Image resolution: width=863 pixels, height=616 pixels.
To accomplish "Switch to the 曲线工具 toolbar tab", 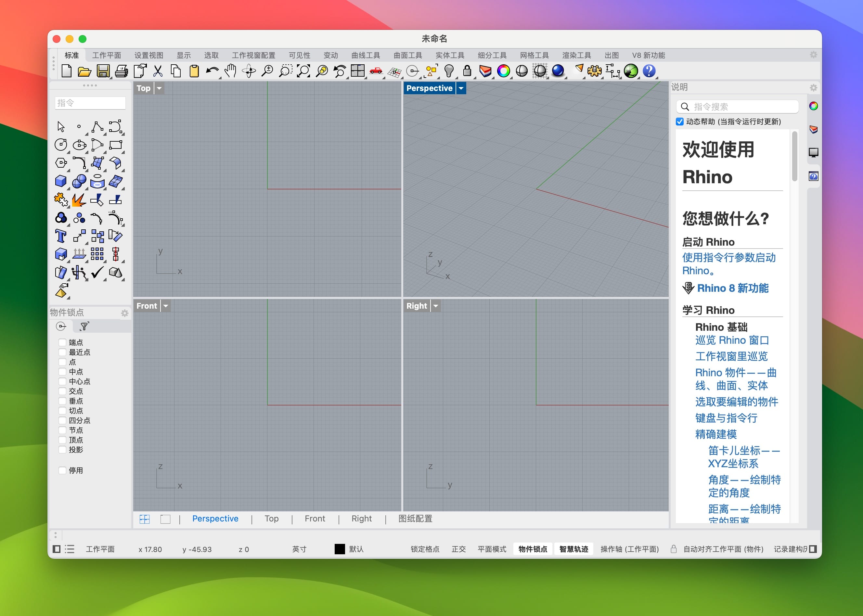I will tap(365, 55).
